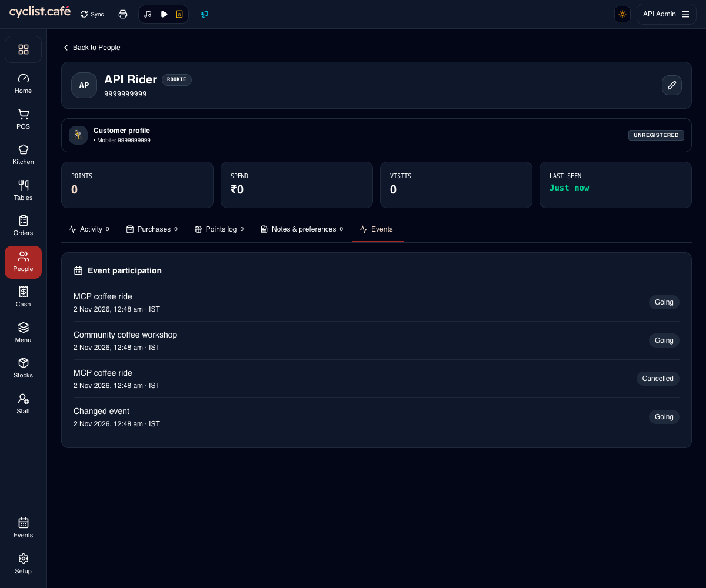Open the Cash section
Image resolution: width=706 pixels, height=588 pixels.
(23, 297)
